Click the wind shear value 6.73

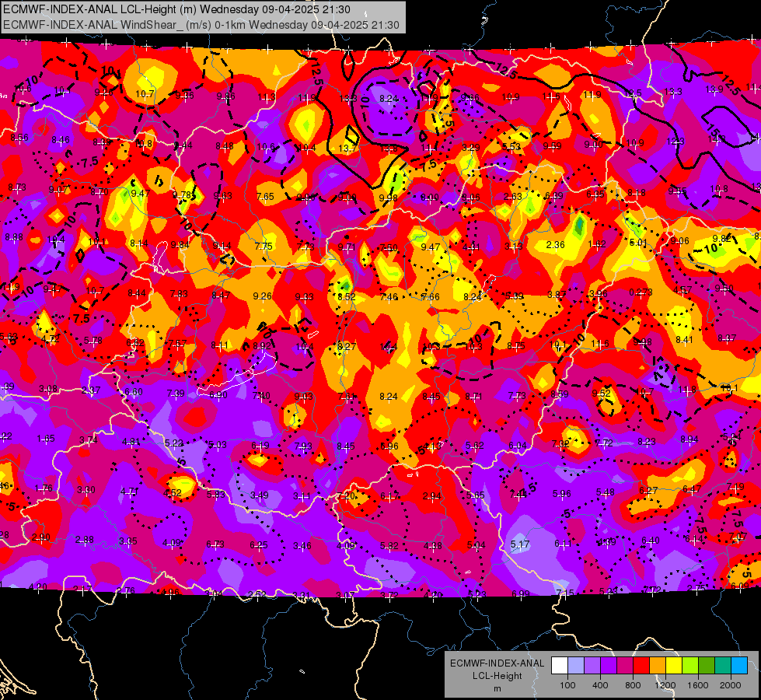pos(215,544)
